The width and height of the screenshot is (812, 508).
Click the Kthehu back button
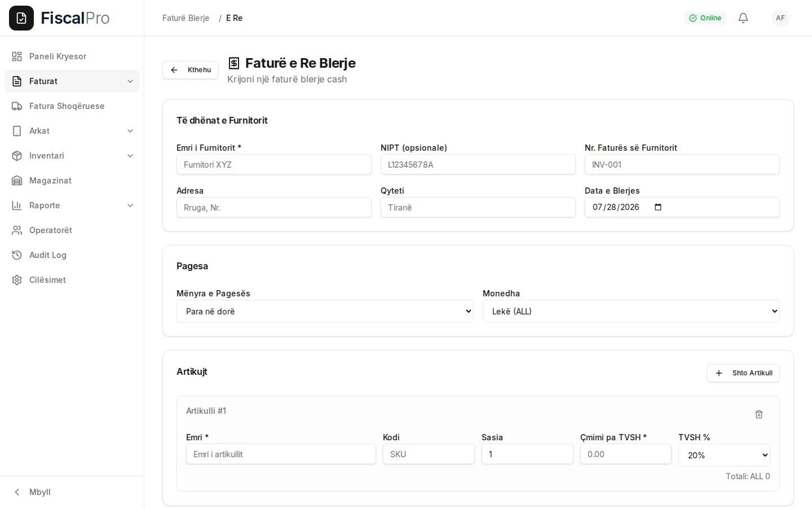pos(191,70)
